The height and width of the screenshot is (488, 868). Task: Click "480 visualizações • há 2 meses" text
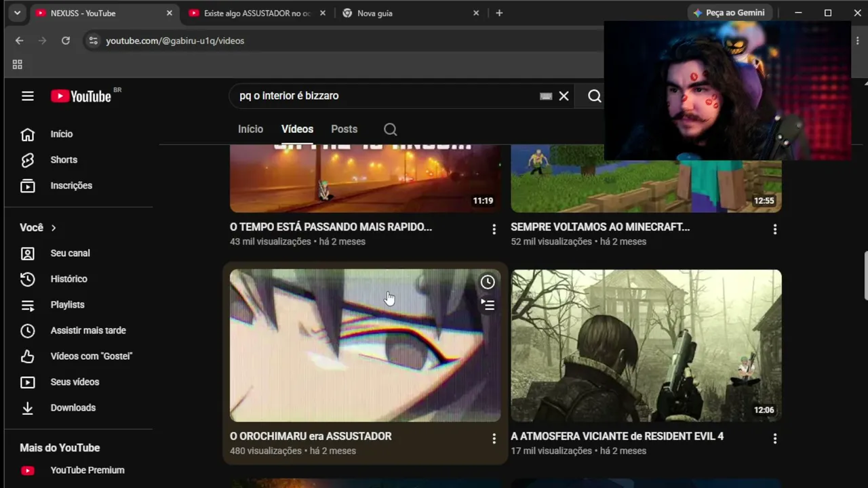click(293, 451)
